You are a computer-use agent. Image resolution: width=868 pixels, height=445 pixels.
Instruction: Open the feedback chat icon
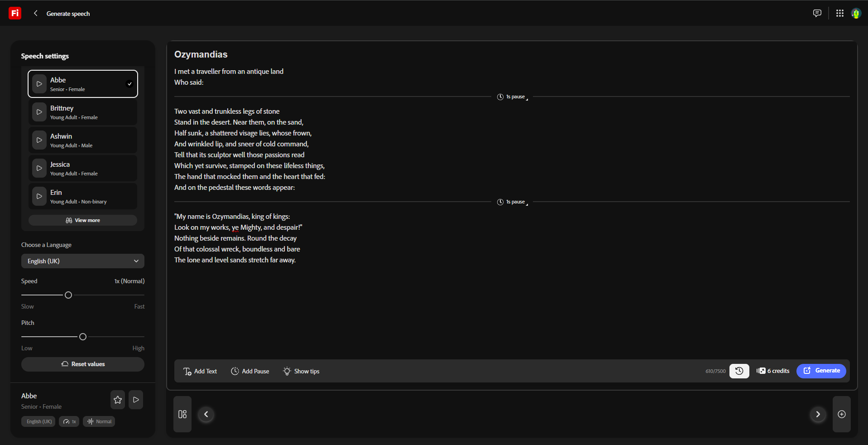(817, 13)
